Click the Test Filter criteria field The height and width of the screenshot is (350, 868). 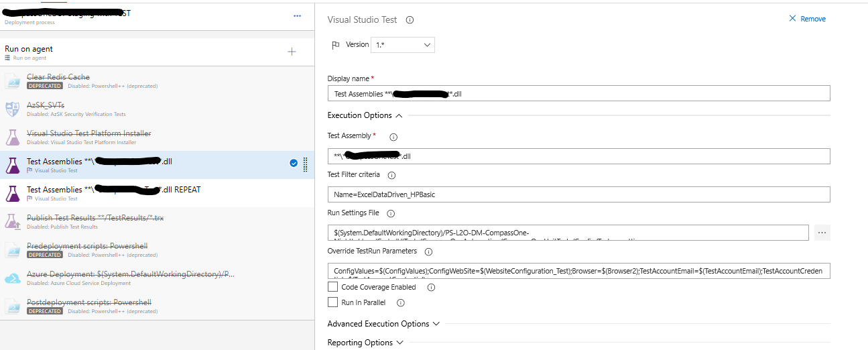(x=578, y=194)
